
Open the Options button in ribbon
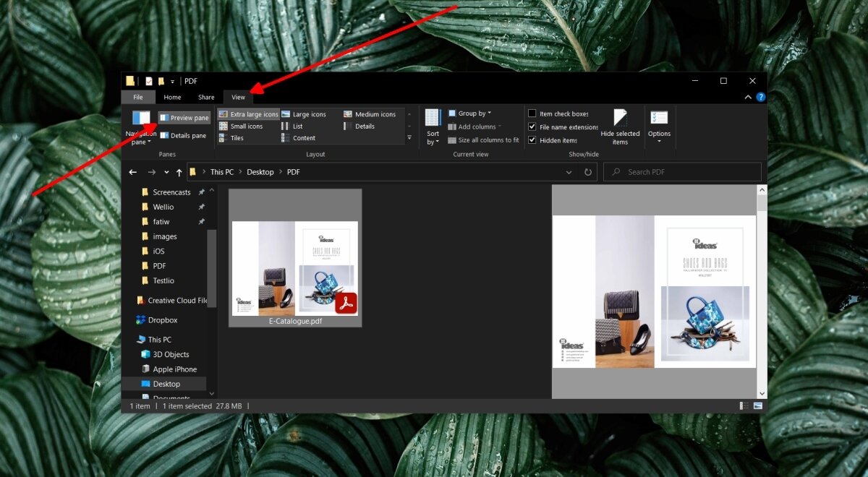pyautogui.click(x=659, y=124)
